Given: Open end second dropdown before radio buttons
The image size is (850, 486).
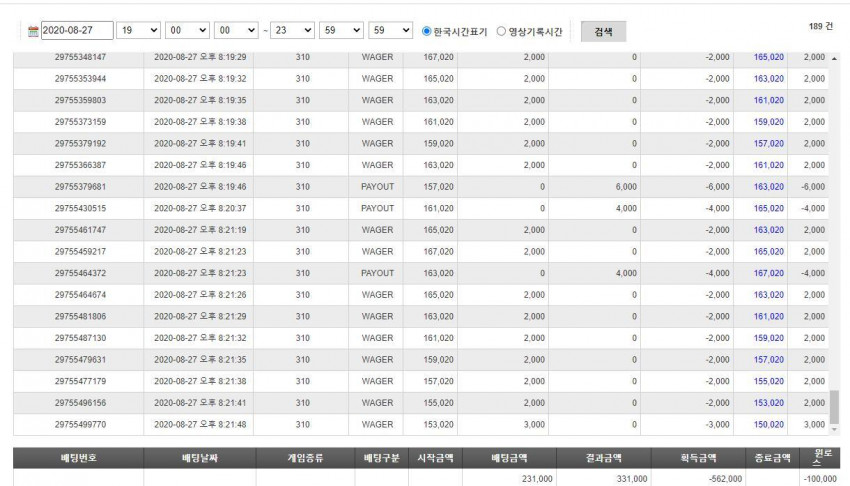Looking at the screenshot, I should (390, 30).
